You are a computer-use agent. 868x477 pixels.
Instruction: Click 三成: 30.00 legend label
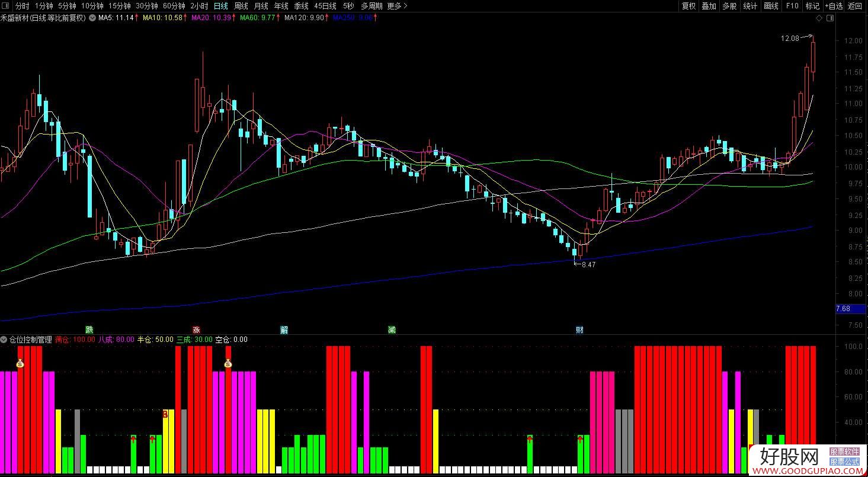194,340
